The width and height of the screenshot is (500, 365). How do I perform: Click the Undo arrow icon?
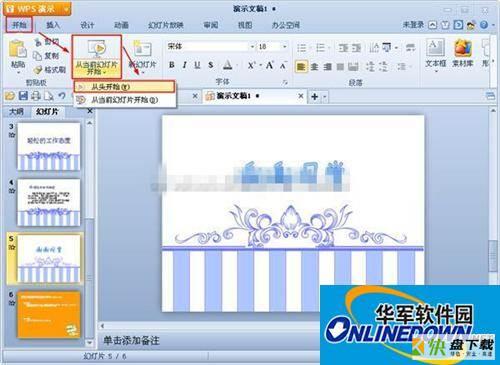[x=62, y=96]
